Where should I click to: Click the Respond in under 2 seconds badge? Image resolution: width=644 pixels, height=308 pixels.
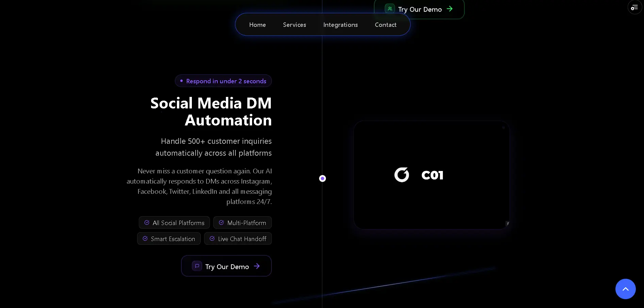[x=223, y=81]
